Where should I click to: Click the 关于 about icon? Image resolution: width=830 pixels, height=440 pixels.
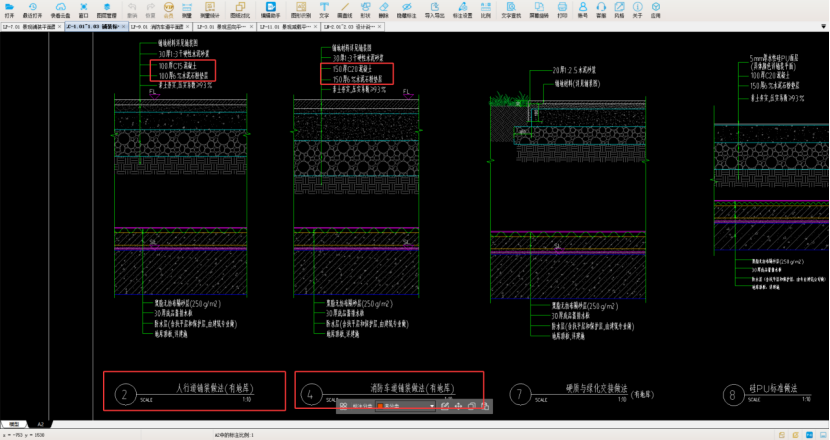(x=637, y=9)
